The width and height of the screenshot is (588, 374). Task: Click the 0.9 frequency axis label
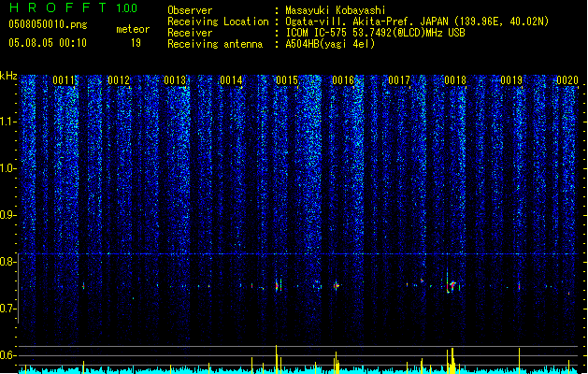(8, 215)
